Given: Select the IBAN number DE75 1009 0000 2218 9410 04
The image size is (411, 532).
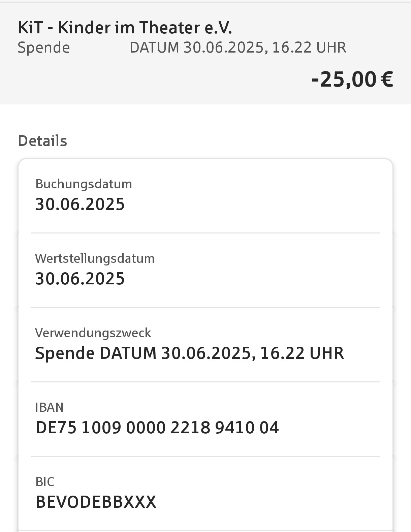Looking at the screenshot, I should point(157,428).
